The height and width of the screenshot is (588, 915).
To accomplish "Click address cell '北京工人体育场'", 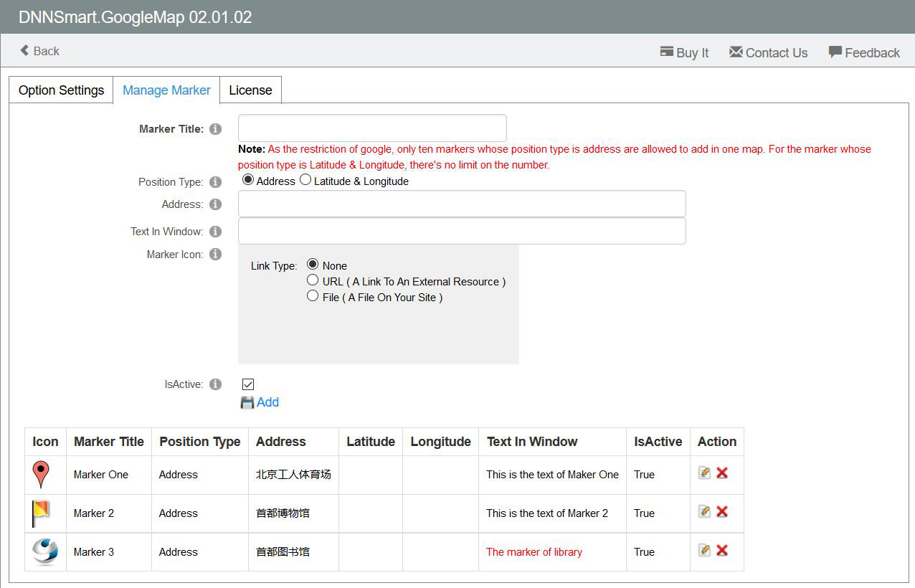I will tap(293, 475).
